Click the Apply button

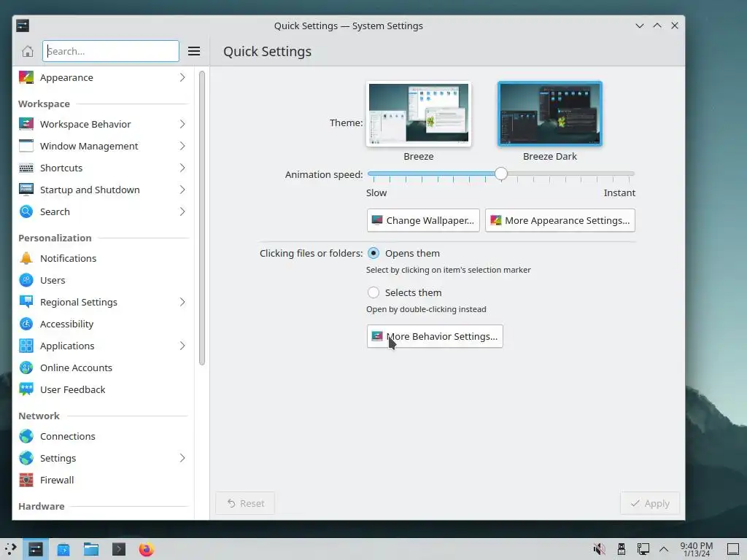click(x=650, y=503)
